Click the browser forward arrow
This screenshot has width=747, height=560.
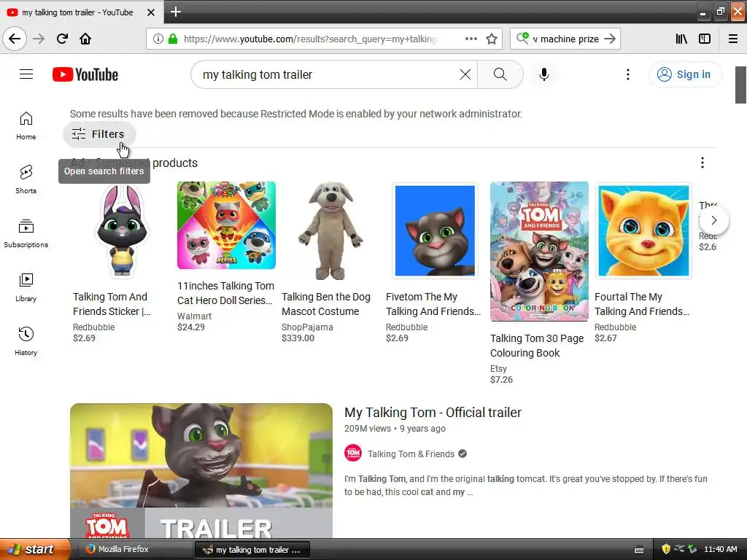pyautogui.click(x=39, y=39)
